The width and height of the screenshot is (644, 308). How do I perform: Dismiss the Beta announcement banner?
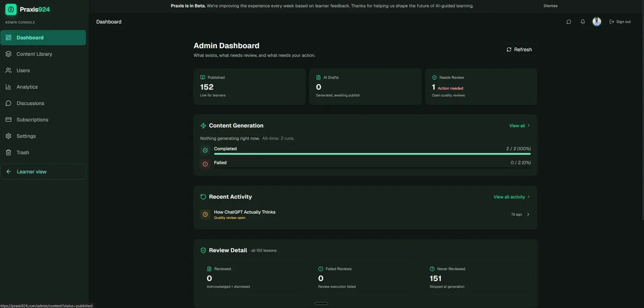551,6
